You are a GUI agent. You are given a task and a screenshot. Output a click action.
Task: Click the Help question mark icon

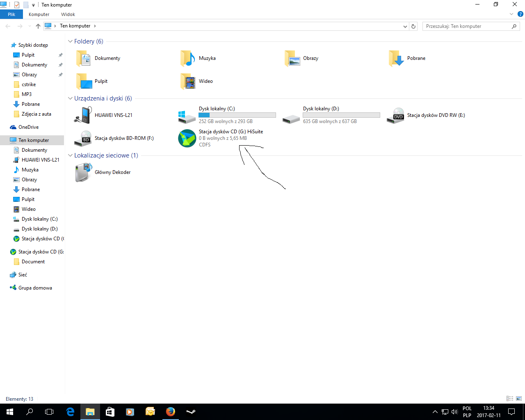coord(520,14)
